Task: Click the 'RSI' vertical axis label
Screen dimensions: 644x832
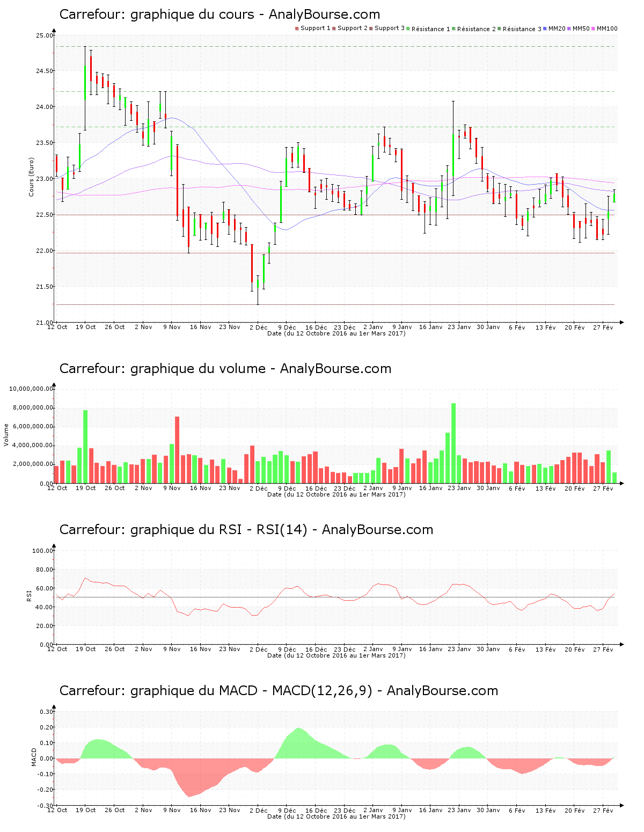Action: click(x=30, y=595)
